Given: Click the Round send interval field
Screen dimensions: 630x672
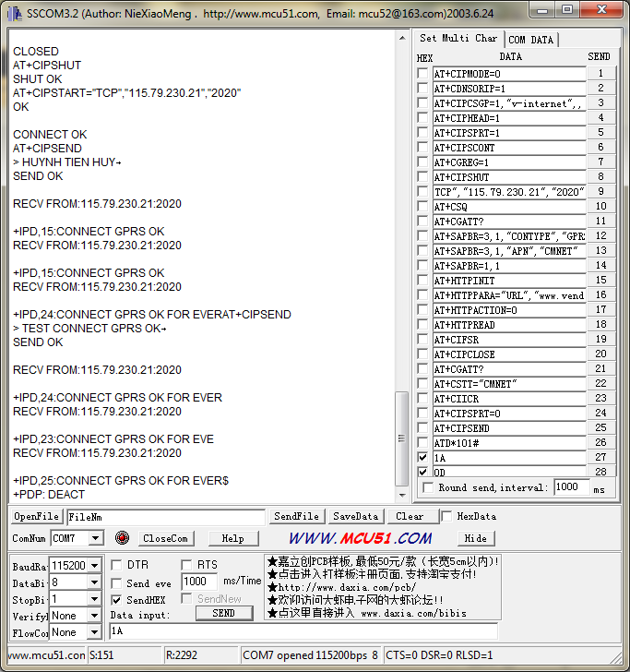Looking at the screenshot, I should pyautogui.click(x=571, y=487).
